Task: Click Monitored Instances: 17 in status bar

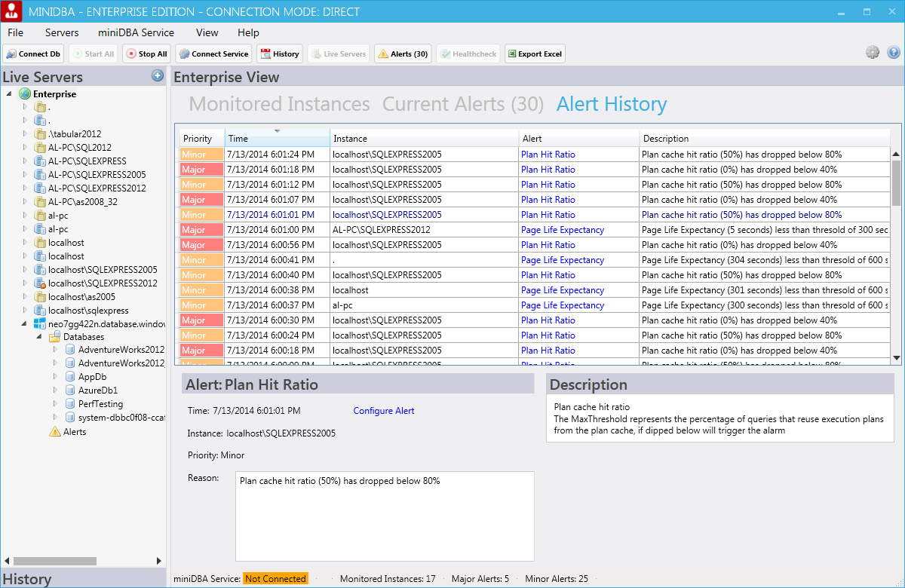Action: coord(388,579)
